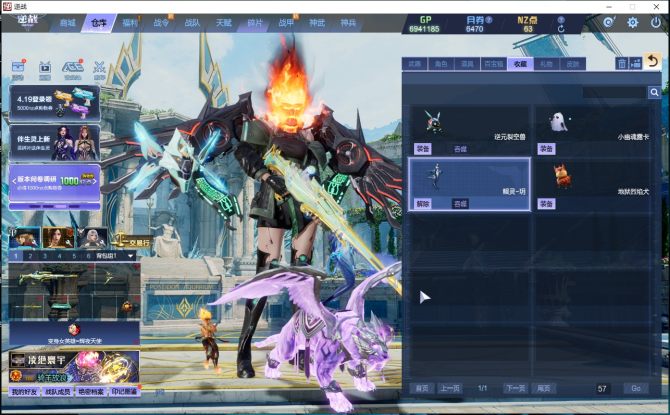Open the 神兵 tab
The width and height of the screenshot is (670, 415).
click(348, 23)
